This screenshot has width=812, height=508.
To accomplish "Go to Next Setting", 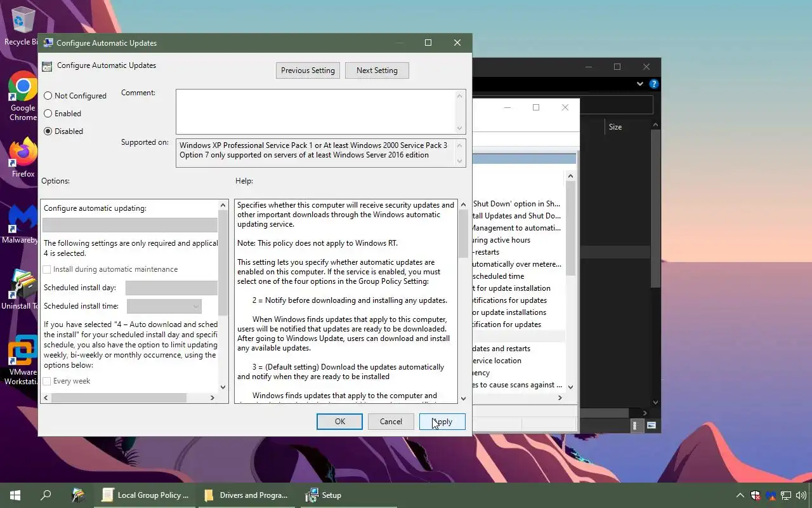I will coord(377,70).
